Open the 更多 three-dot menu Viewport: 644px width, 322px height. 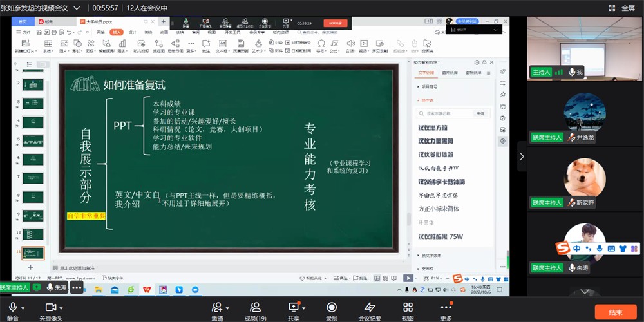click(x=446, y=308)
